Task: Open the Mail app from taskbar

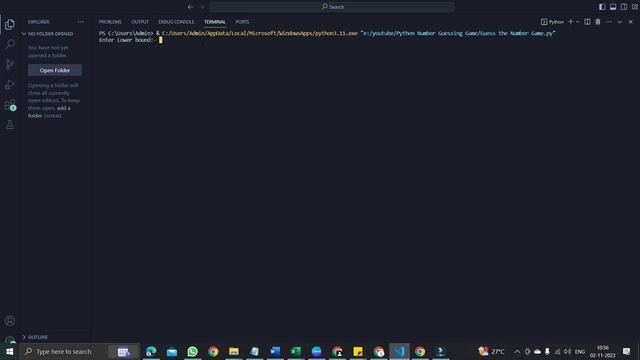Action: point(172,351)
